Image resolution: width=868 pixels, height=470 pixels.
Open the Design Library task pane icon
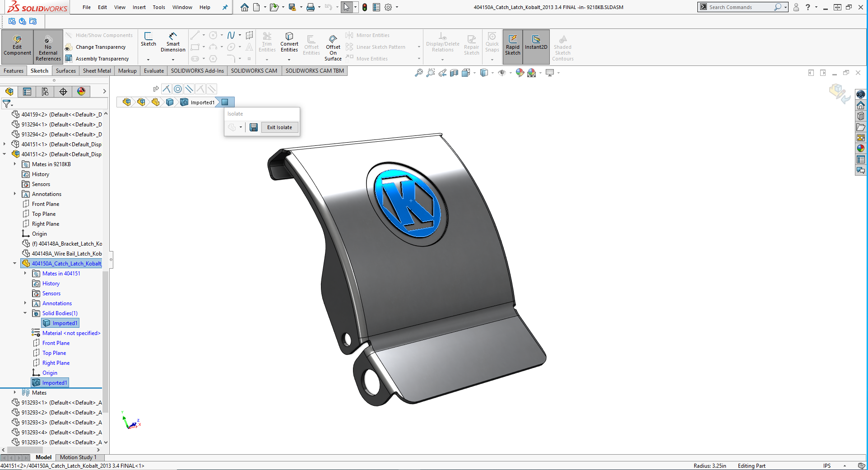tap(861, 116)
